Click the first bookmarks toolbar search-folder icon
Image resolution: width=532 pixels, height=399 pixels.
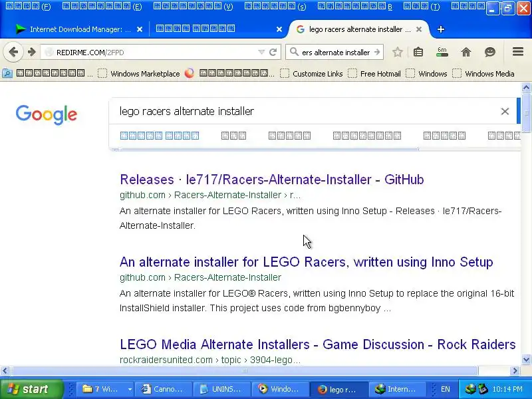click(7, 73)
